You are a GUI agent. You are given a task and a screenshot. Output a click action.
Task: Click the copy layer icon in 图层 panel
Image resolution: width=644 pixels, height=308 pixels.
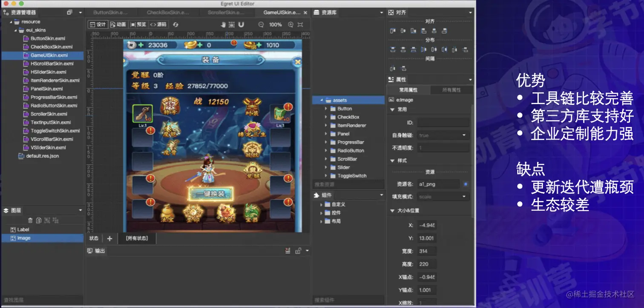click(38, 220)
